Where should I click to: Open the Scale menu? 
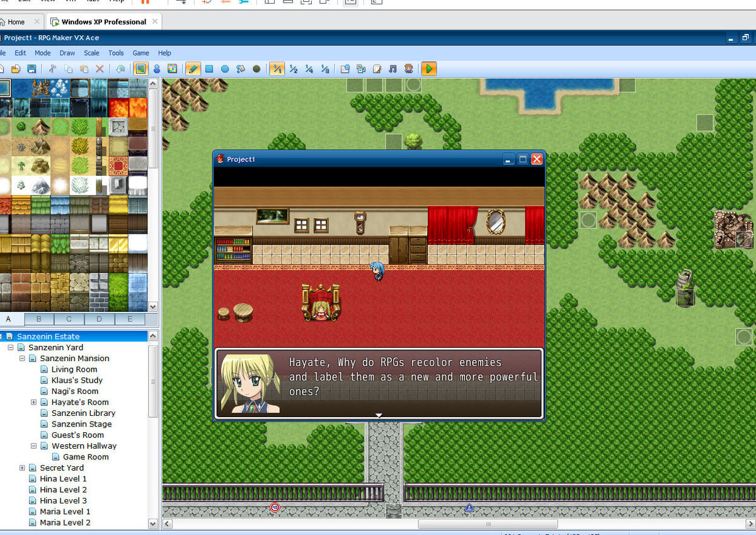tap(91, 53)
